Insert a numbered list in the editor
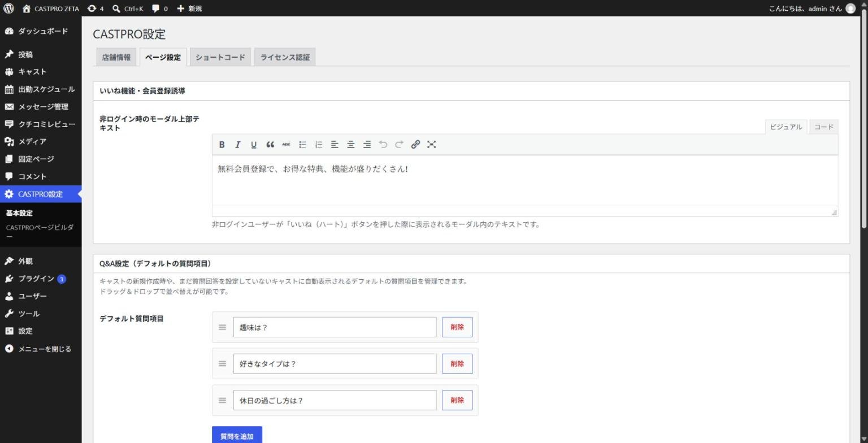This screenshot has width=868, height=443. point(319,145)
